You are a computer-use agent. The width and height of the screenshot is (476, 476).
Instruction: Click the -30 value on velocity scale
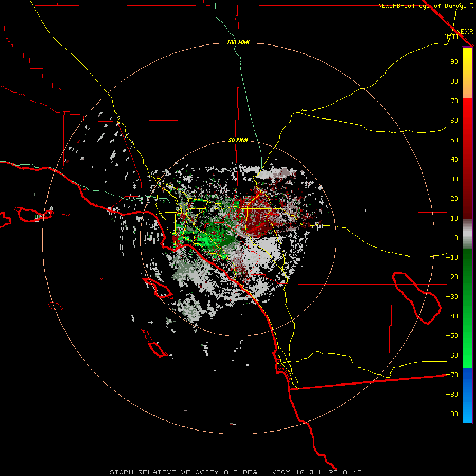(x=452, y=297)
